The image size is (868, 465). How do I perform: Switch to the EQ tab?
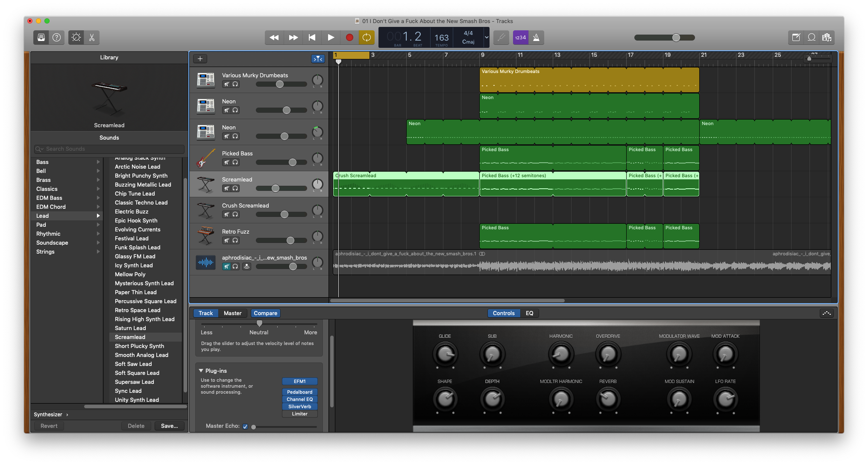pyautogui.click(x=529, y=313)
